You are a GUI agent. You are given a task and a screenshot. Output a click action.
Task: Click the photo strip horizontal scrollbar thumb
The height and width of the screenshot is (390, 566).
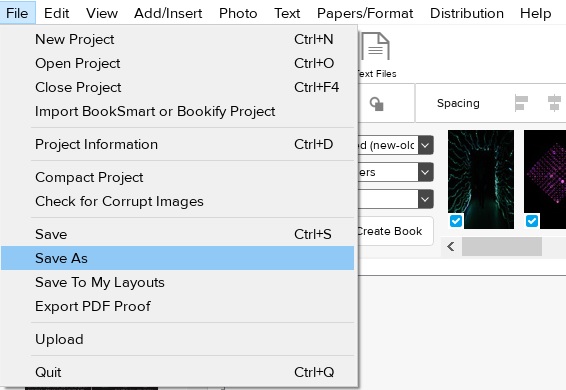click(502, 247)
